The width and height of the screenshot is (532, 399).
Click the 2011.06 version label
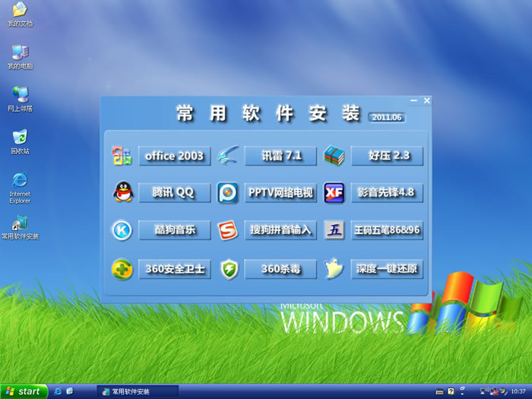coord(387,117)
